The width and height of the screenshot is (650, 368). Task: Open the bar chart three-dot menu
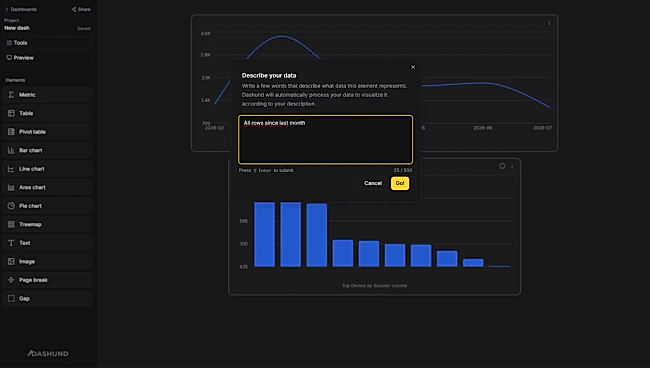coord(512,167)
